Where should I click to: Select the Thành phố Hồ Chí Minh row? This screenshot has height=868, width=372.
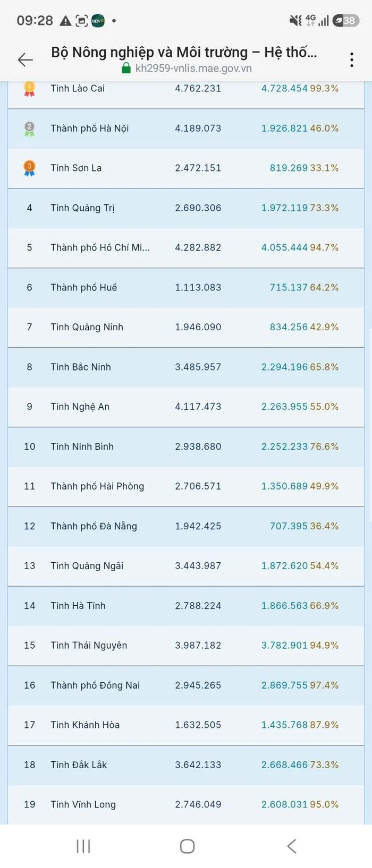click(186, 248)
